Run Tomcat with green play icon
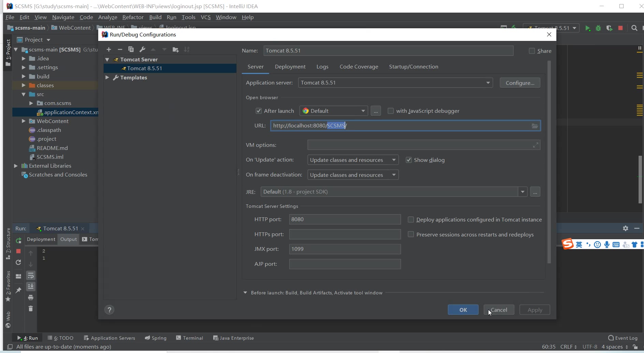644x353 pixels. 587,28
